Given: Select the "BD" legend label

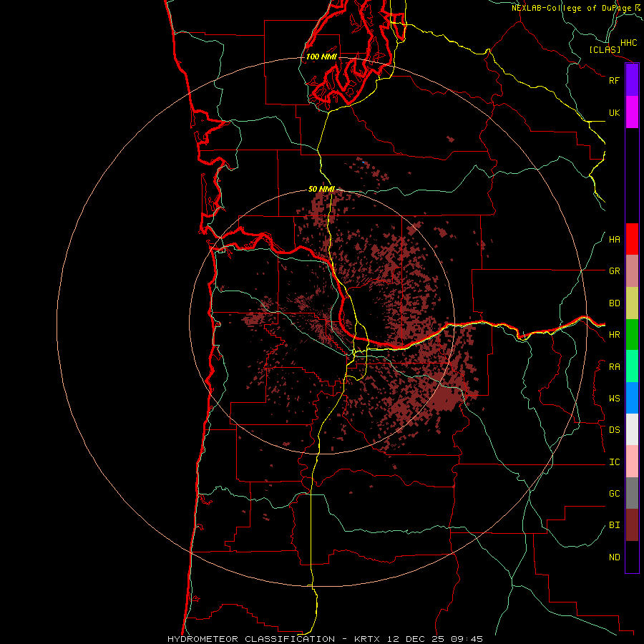Looking at the screenshot, I should pyautogui.click(x=614, y=303).
